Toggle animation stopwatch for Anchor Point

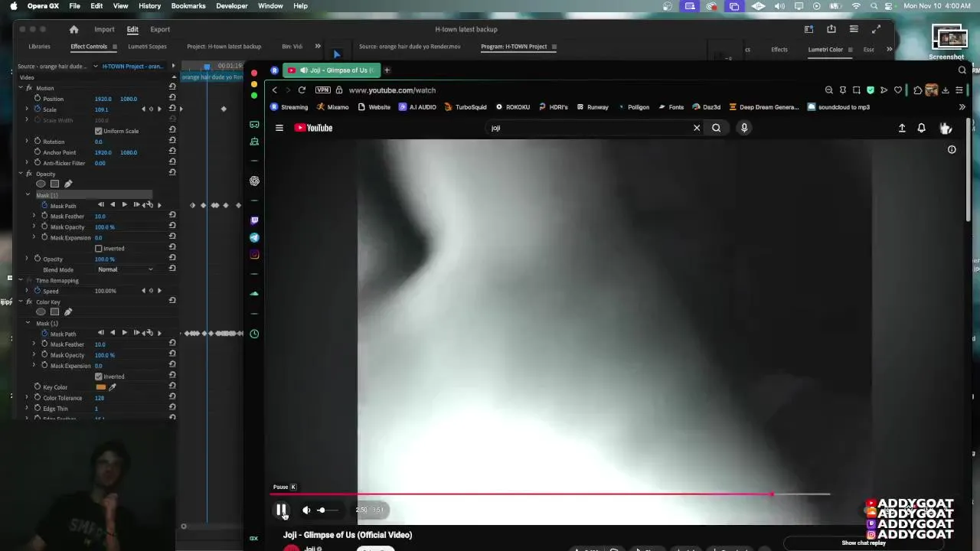coord(37,152)
